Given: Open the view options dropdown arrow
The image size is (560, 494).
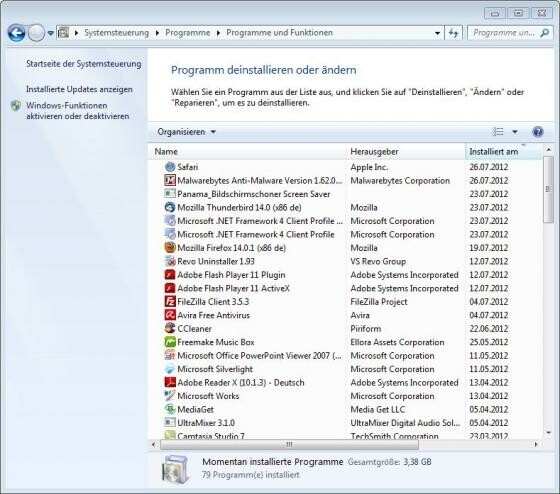Looking at the screenshot, I should click(x=515, y=132).
